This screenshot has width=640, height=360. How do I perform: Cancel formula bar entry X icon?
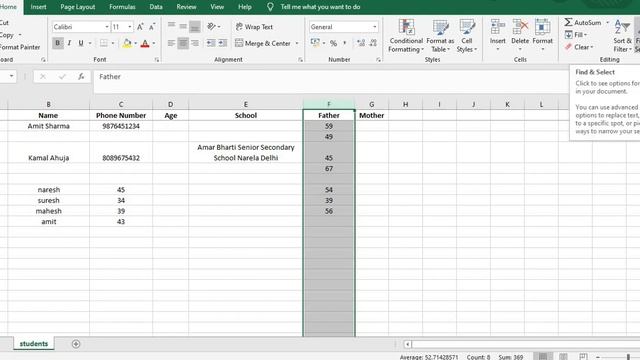tap(43, 76)
